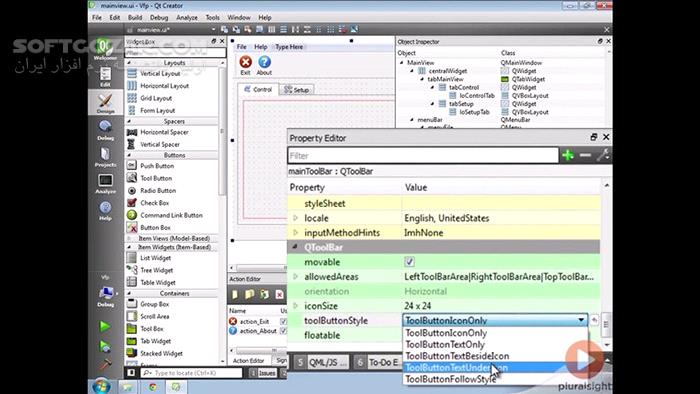Screen dimensions: 700x394
Task: Collapse the QToolBar property group
Action: pyautogui.click(x=295, y=247)
